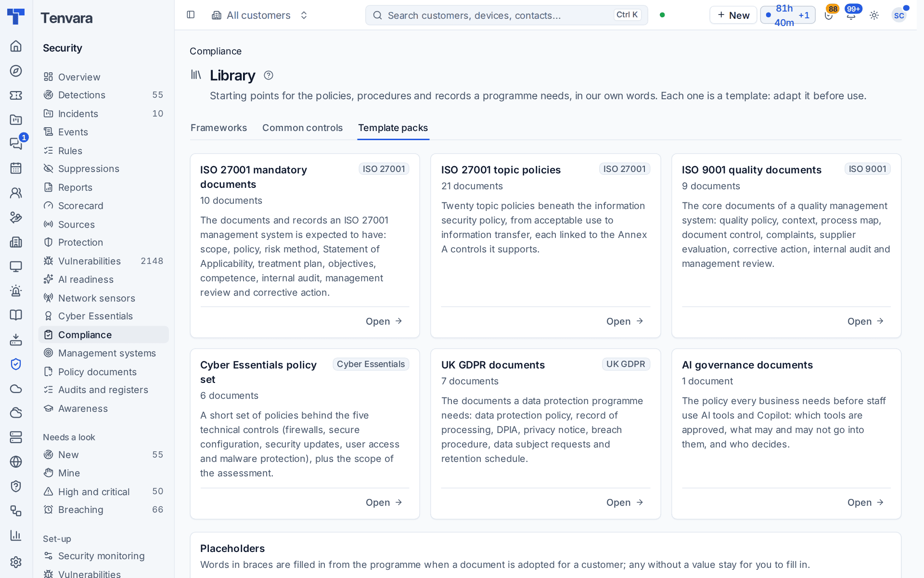This screenshot has height=578, width=924.
Task: Open the ISO 27001 mandatory documents pack
Action: pyautogui.click(x=384, y=321)
